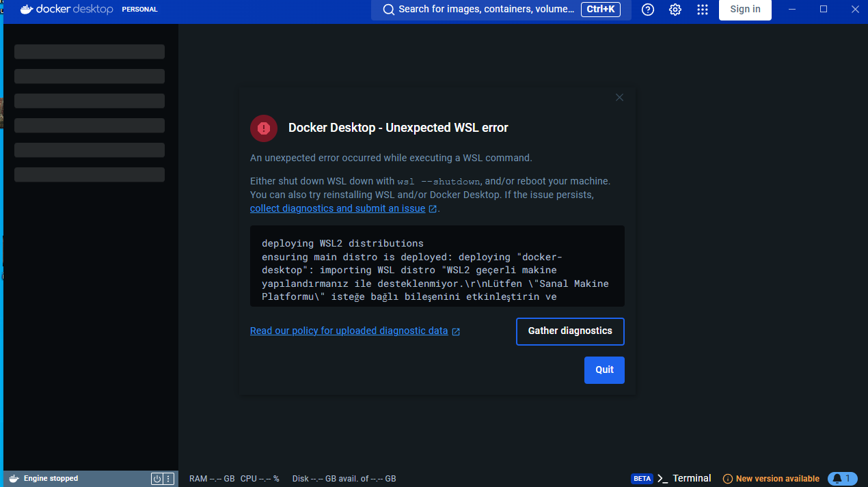Click the RAM usage readout

coord(212,479)
